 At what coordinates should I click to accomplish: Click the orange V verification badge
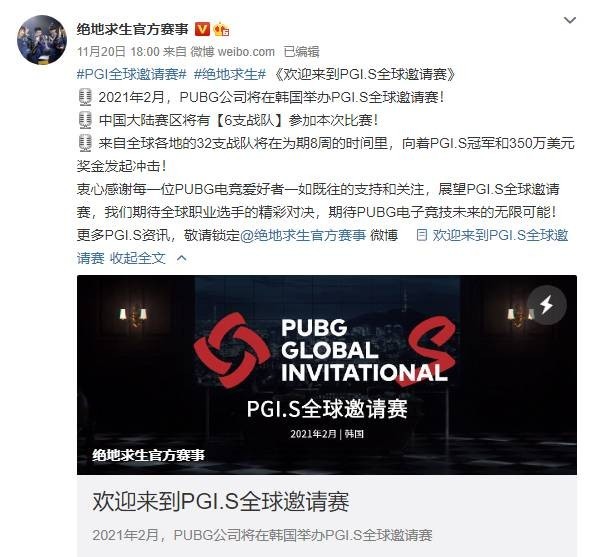[x=202, y=29]
